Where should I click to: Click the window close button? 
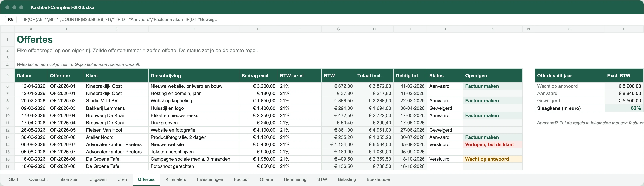[7, 7]
